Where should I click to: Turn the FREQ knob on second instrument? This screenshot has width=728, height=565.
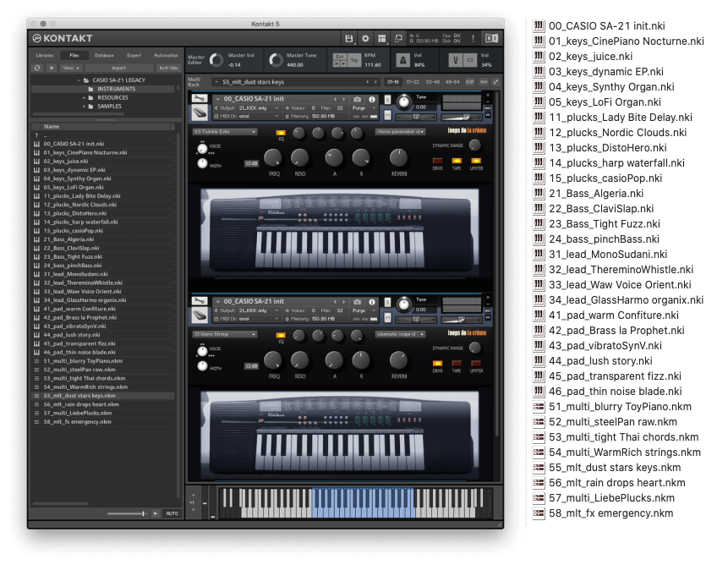point(273,360)
